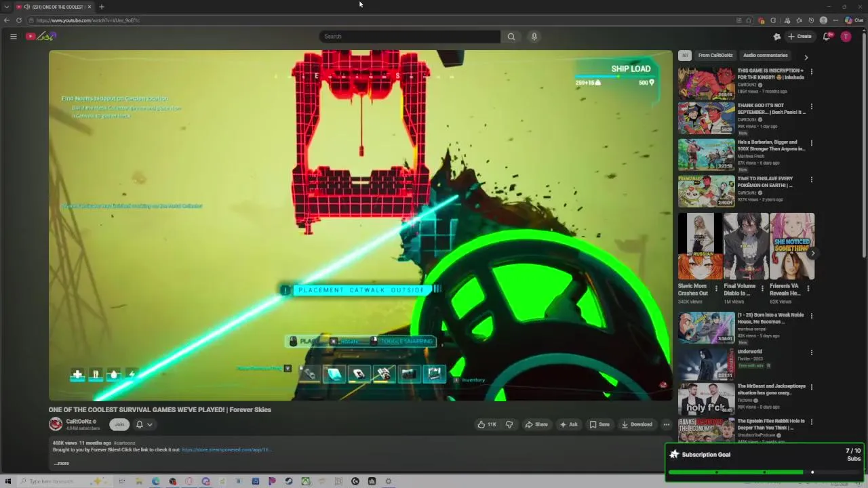Image resolution: width=868 pixels, height=488 pixels.
Task: Open the Underworld movie thumbnail
Action: 706,363
